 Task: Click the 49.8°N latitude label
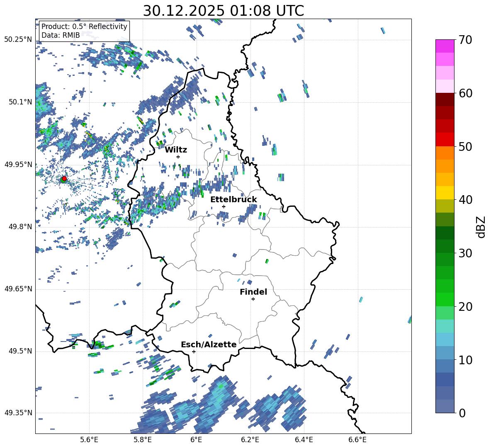(20, 227)
